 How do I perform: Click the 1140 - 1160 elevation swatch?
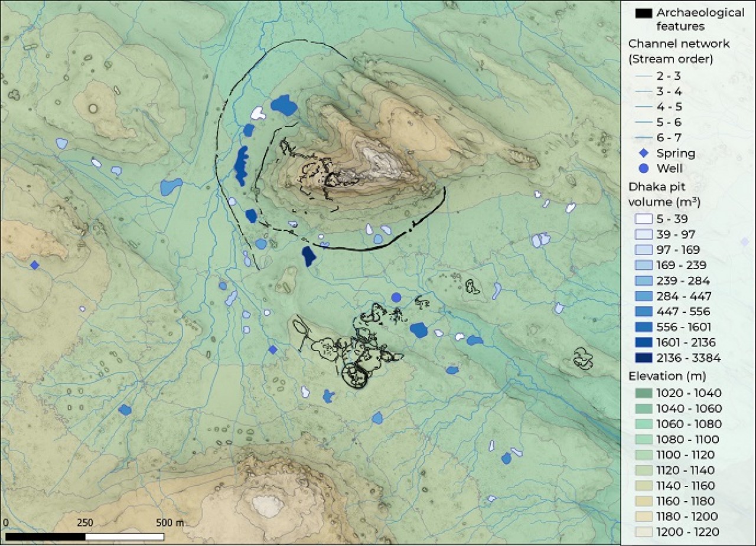click(643, 486)
